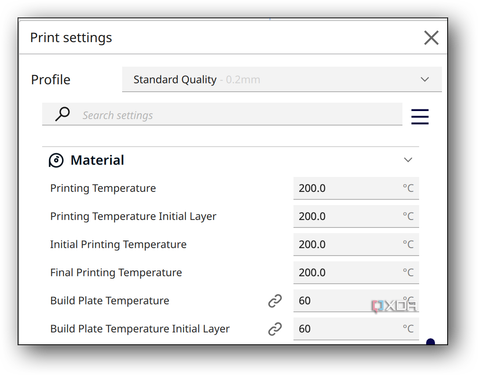Open the settings visibility hamburger menu

click(420, 116)
